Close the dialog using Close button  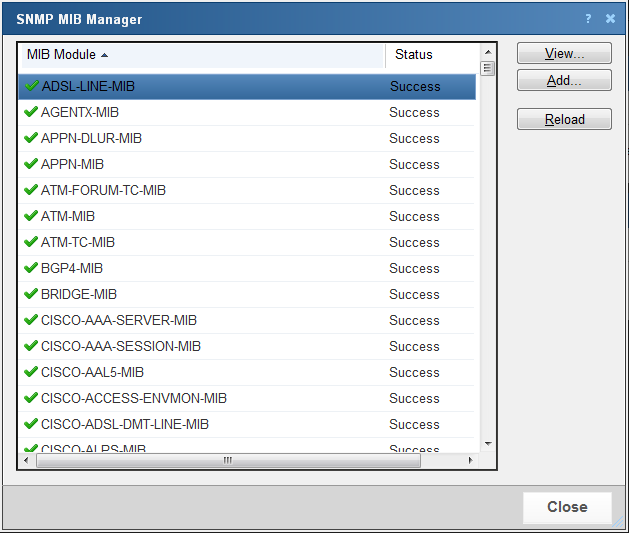click(x=566, y=507)
